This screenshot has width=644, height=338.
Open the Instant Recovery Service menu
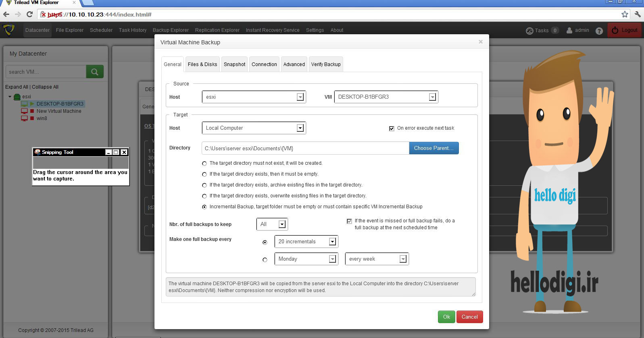[273, 30]
